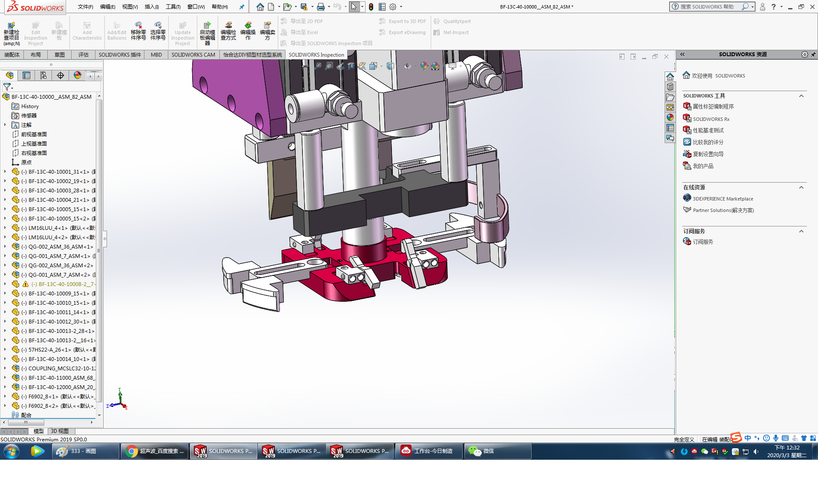
Task: Open the PropertyManager tab icon
Action: point(26,75)
